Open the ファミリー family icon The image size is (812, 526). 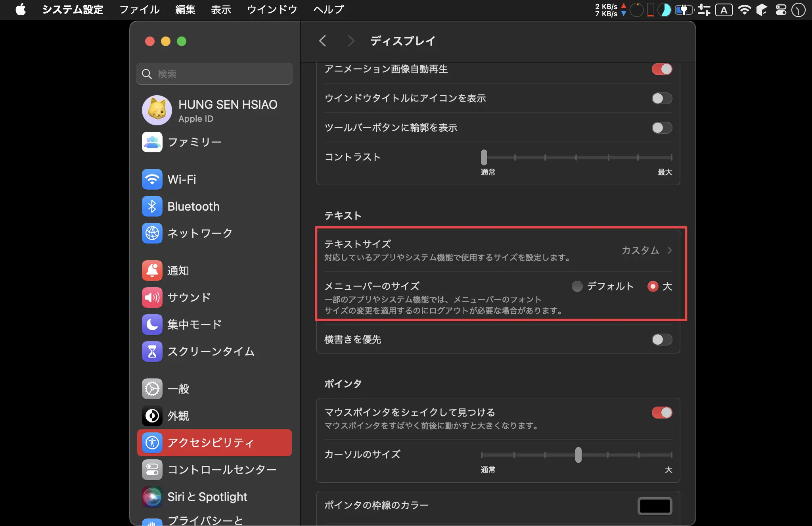[152, 142]
